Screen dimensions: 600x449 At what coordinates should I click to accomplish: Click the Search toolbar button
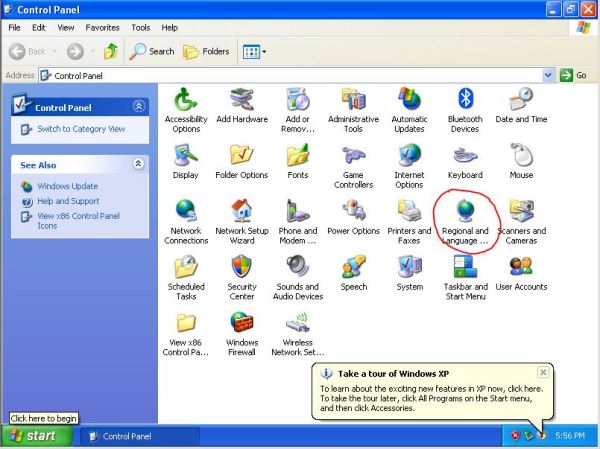point(152,52)
